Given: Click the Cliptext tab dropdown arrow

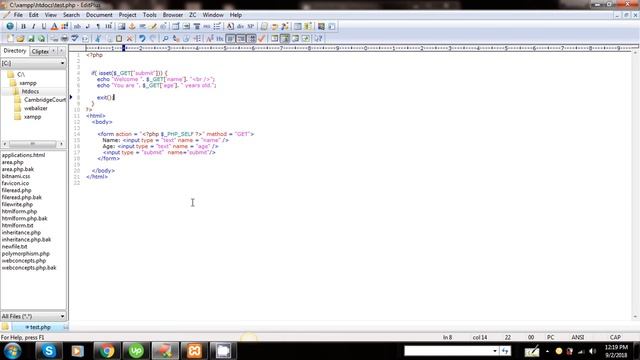Looking at the screenshot, I should pyautogui.click(x=53, y=51).
